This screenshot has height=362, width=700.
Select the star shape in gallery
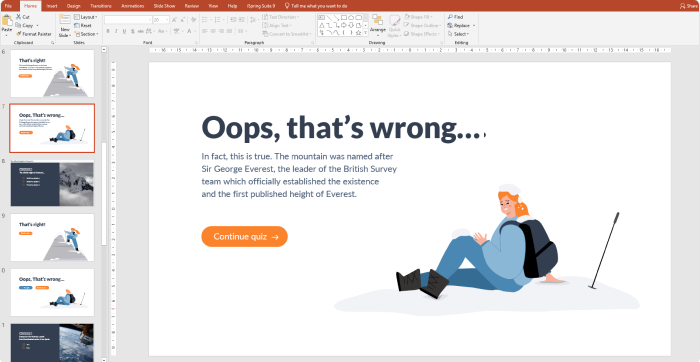pyautogui.click(x=358, y=33)
